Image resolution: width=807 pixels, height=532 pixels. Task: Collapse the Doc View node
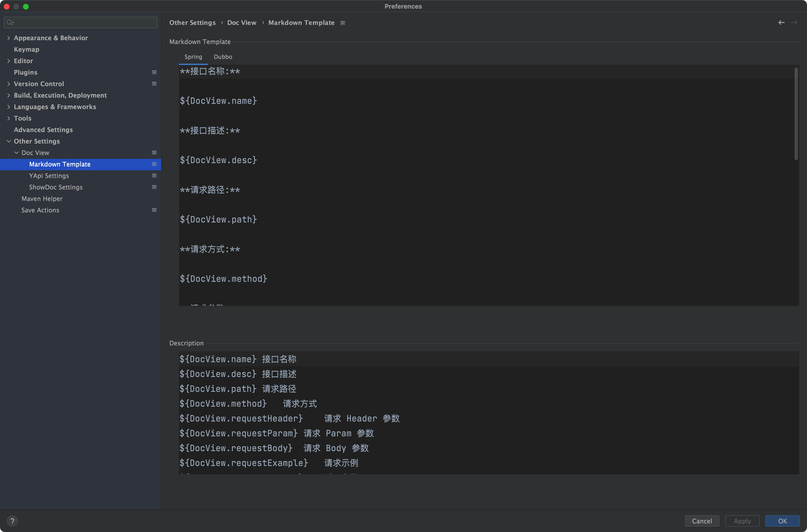[x=16, y=153]
